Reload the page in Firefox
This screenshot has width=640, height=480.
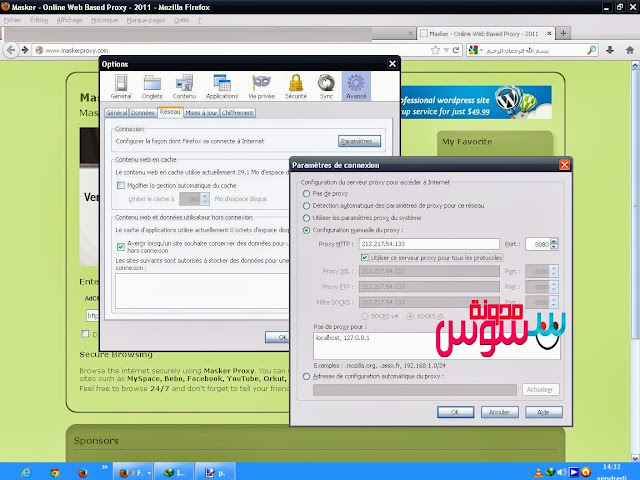pyautogui.click(x=456, y=50)
